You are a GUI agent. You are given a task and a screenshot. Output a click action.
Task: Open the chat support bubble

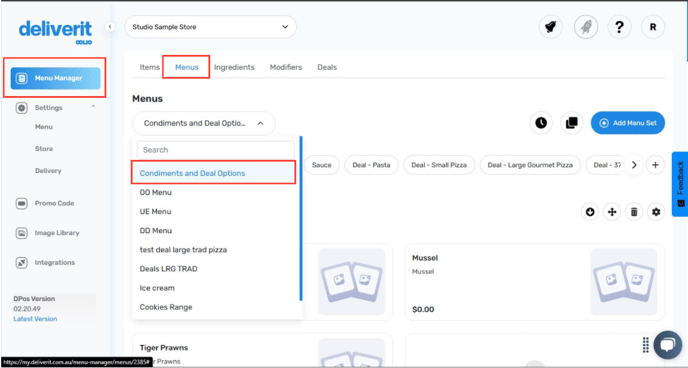pyautogui.click(x=667, y=345)
